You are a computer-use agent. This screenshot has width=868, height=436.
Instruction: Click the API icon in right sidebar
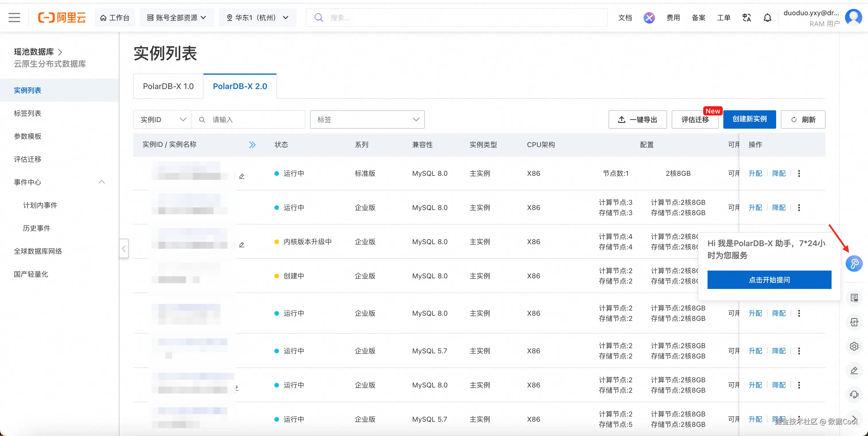click(x=854, y=322)
